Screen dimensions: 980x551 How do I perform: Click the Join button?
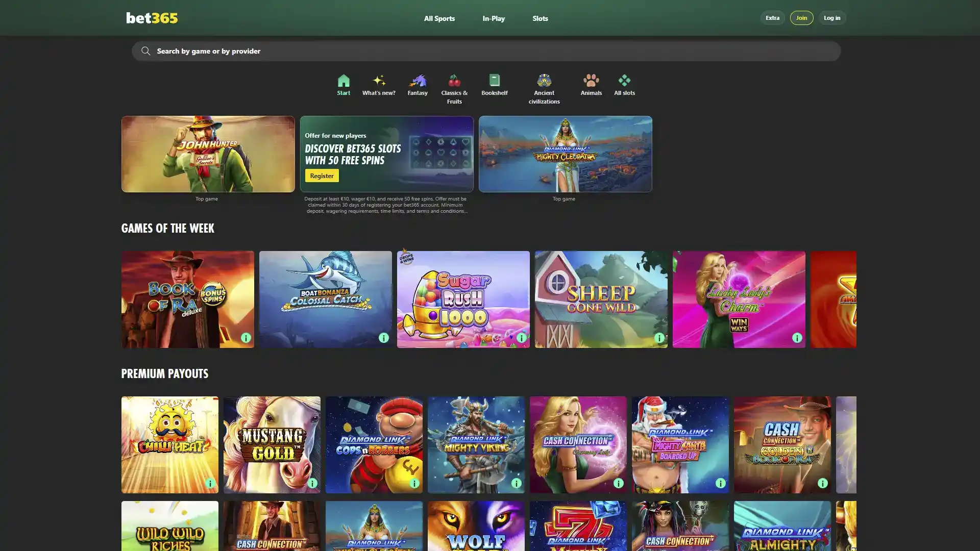pos(801,18)
